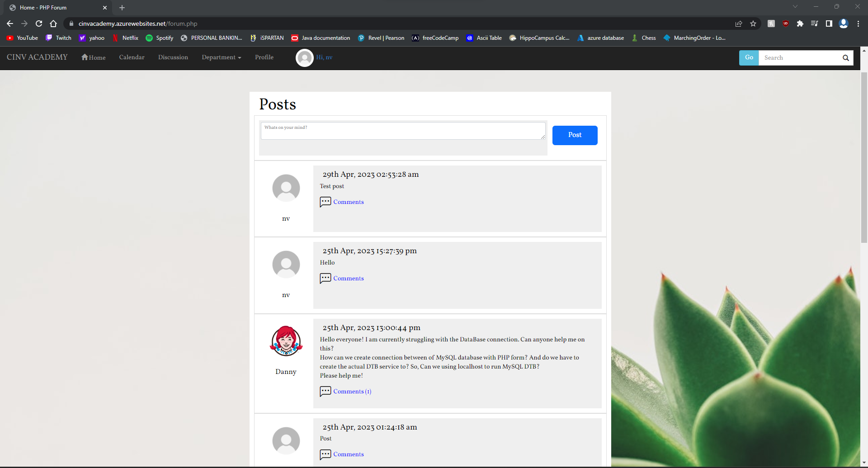Go to the Calendar nav item
Image resolution: width=868 pixels, height=468 pixels.
[x=132, y=57]
